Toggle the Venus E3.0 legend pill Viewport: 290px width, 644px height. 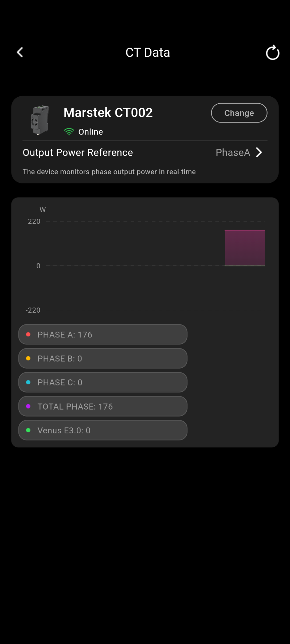point(103,430)
